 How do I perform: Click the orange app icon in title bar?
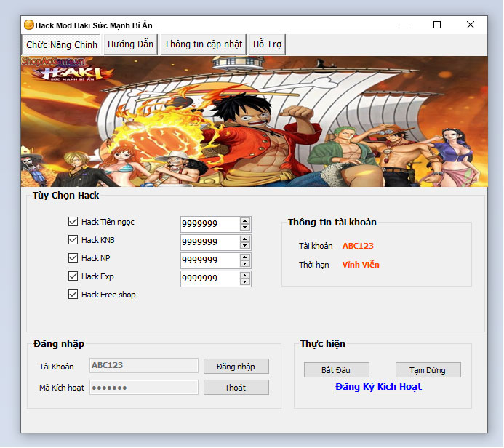(29, 25)
